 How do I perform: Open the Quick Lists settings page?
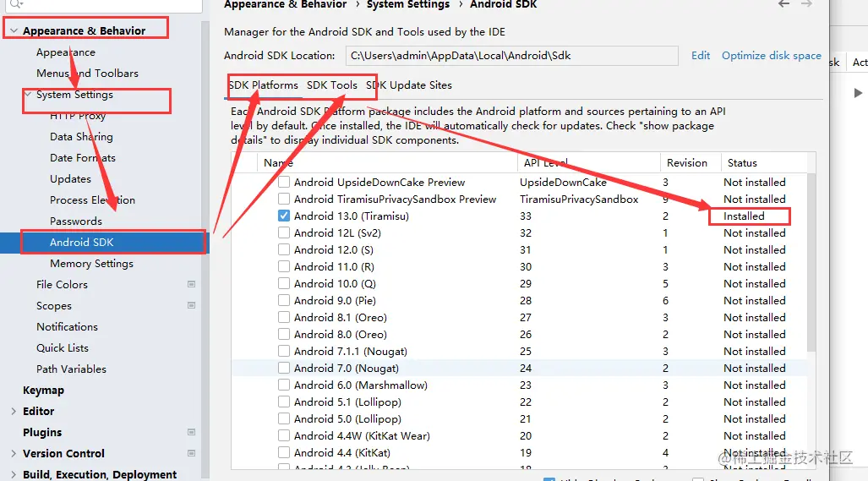click(x=63, y=347)
